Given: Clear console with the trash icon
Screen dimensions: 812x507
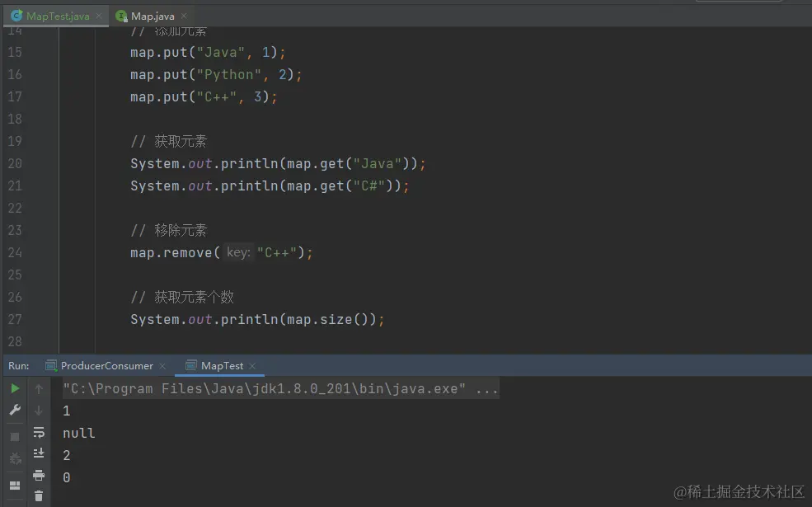Looking at the screenshot, I should coord(39,496).
